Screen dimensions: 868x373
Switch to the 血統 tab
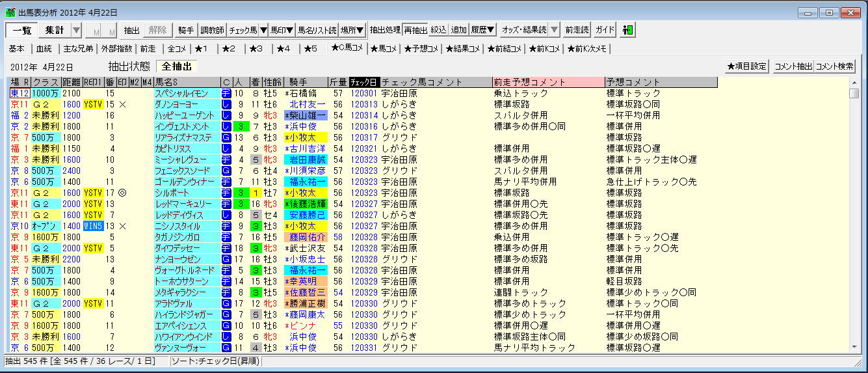44,49
